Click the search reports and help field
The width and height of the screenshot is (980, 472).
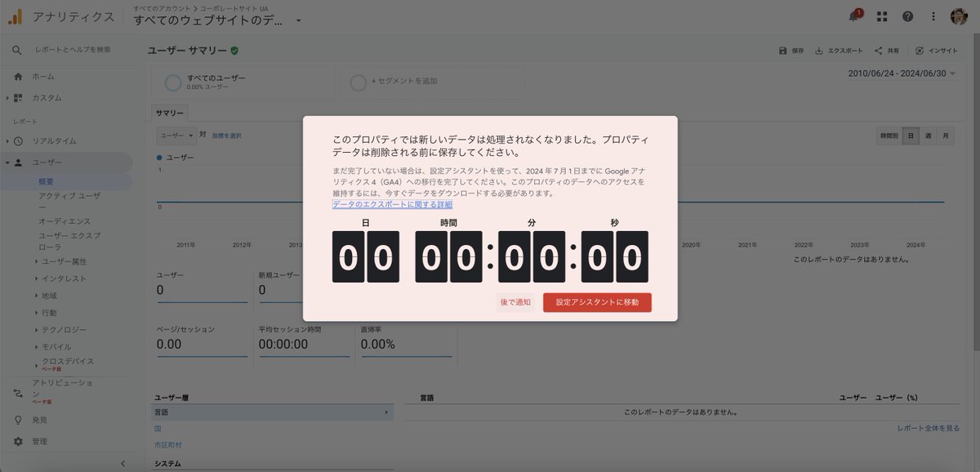73,50
